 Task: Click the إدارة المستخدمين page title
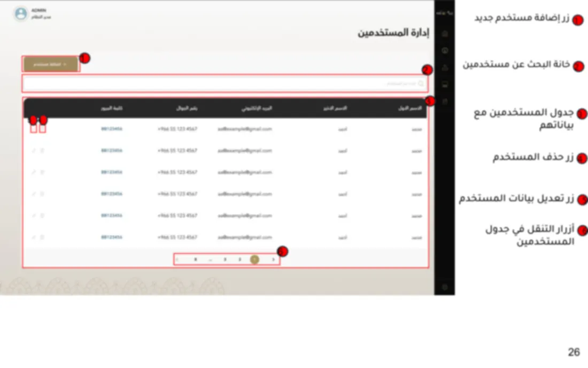coord(393,33)
